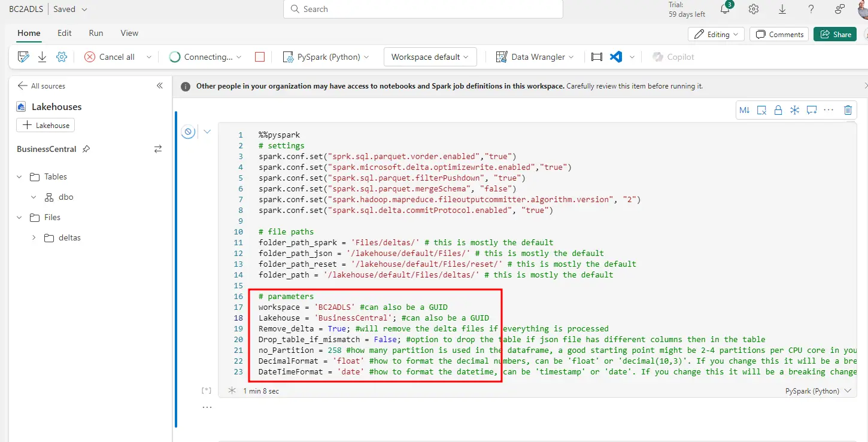868x442 pixels.
Task: Click the download arrow in the top header
Action: (782, 9)
